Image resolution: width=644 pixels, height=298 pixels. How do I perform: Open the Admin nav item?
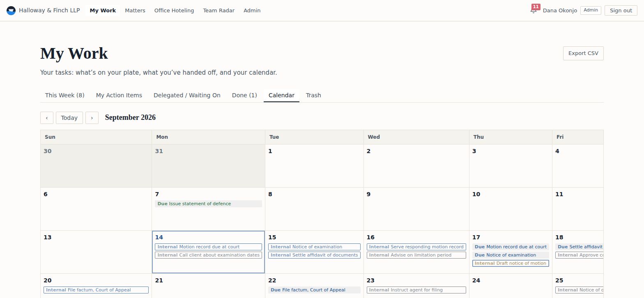point(252,11)
